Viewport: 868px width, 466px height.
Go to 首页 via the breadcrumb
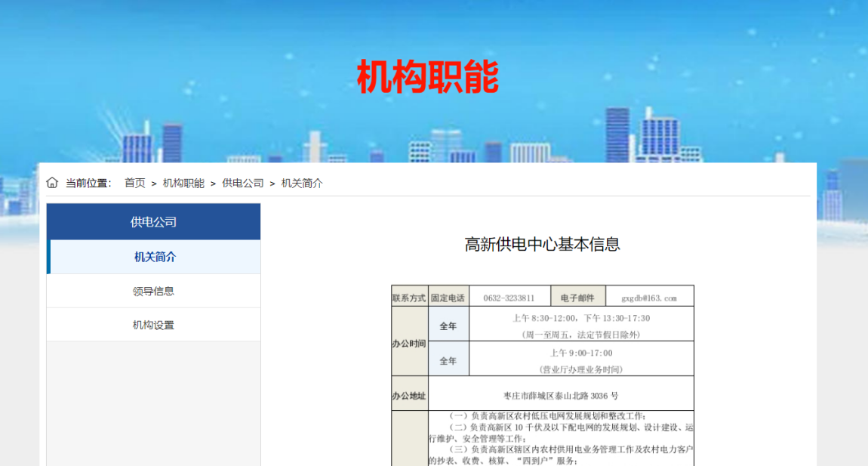(135, 183)
